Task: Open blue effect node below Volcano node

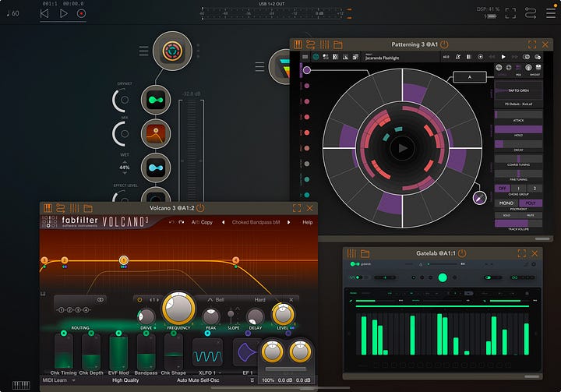Action: point(156,168)
